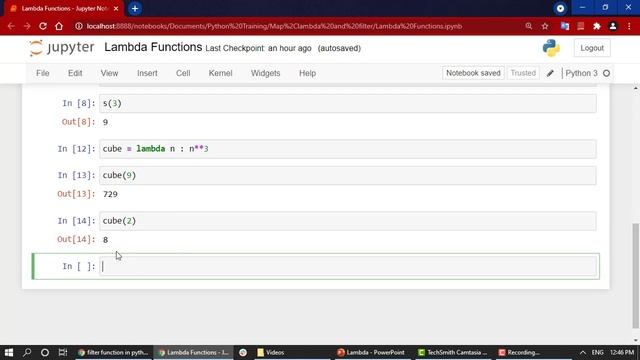The height and width of the screenshot is (360, 640).
Task: Click the Lambda Functions notebook title
Action: (x=153, y=47)
